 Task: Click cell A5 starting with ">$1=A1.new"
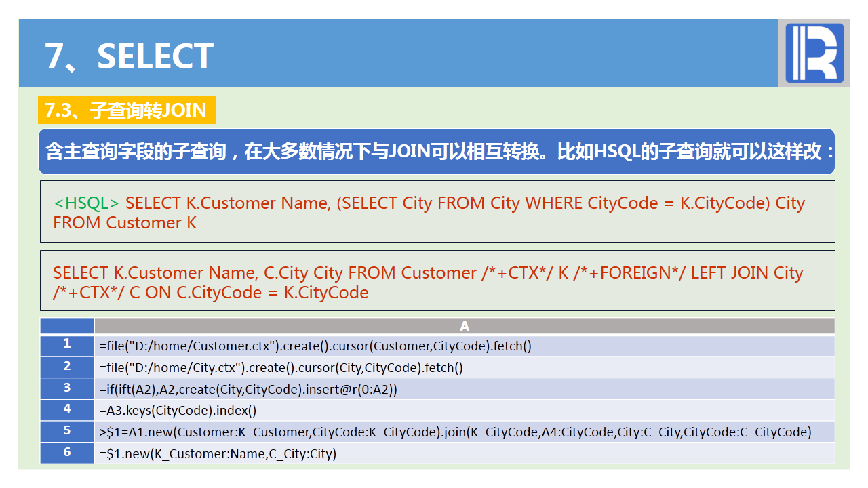(x=465, y=432)
